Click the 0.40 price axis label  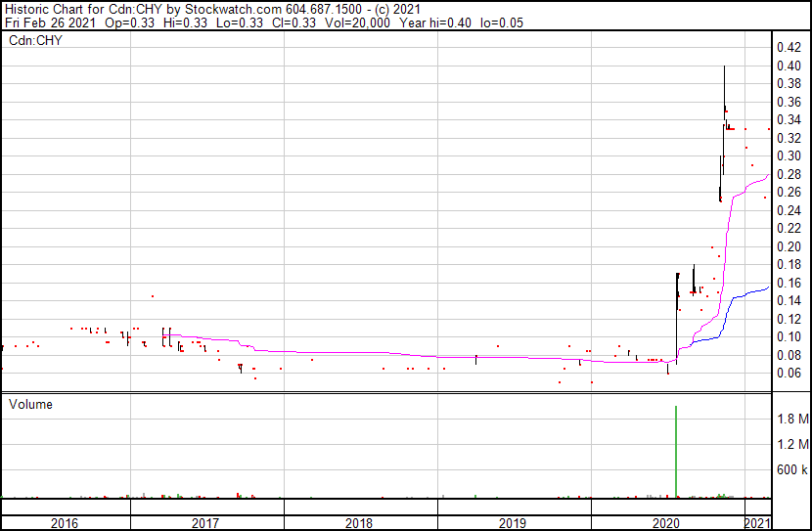pyautogui.click(x=788, y=66)
